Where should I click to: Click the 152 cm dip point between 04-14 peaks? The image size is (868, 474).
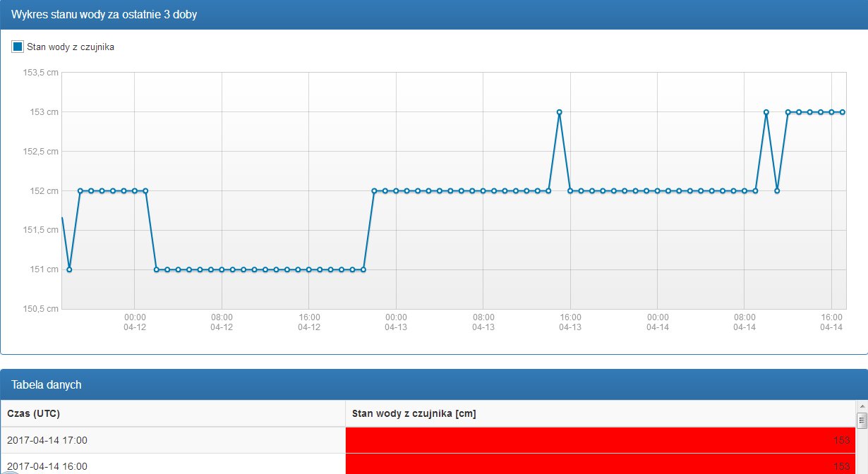coord(777,190)
